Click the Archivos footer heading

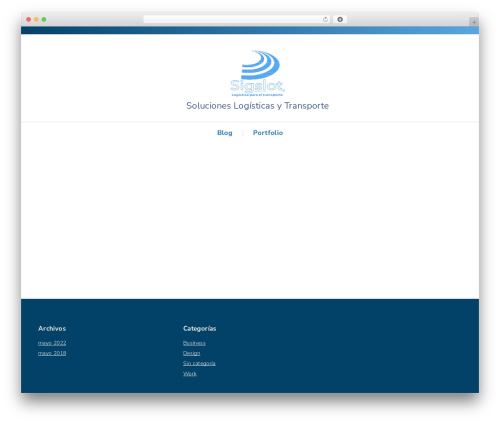coord(52,328)
